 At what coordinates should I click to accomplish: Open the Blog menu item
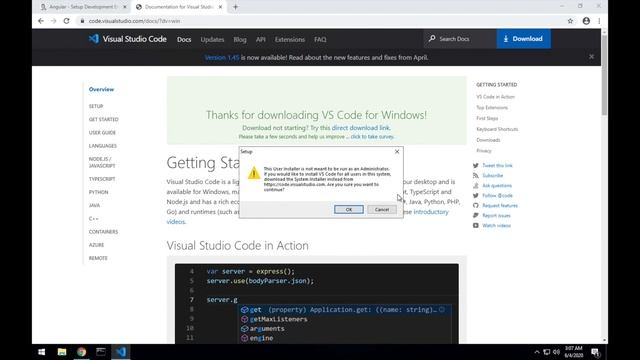click(x=240, y=40)
